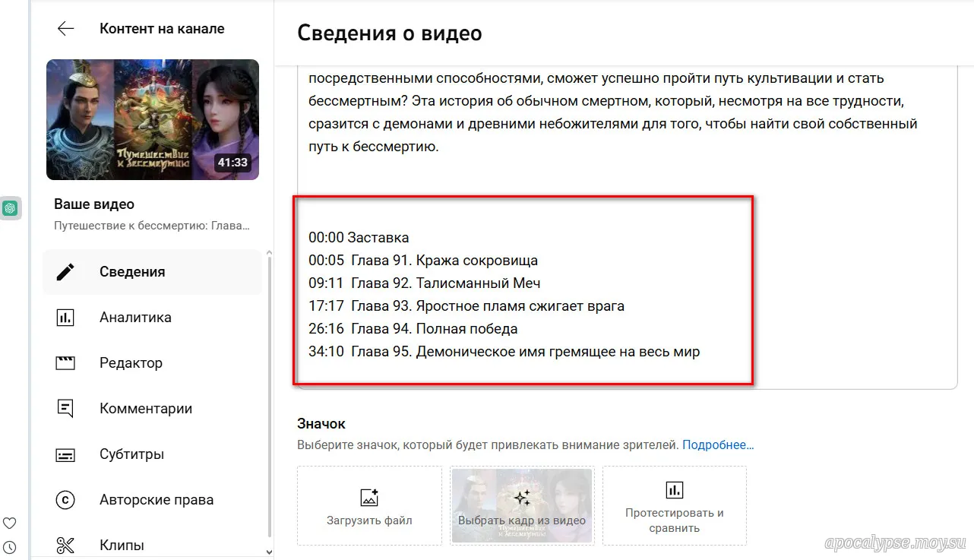Click the ChatGPT extension icon on left edge
Image resolution: width=974 pixels, height=560 pixels.
10,208
